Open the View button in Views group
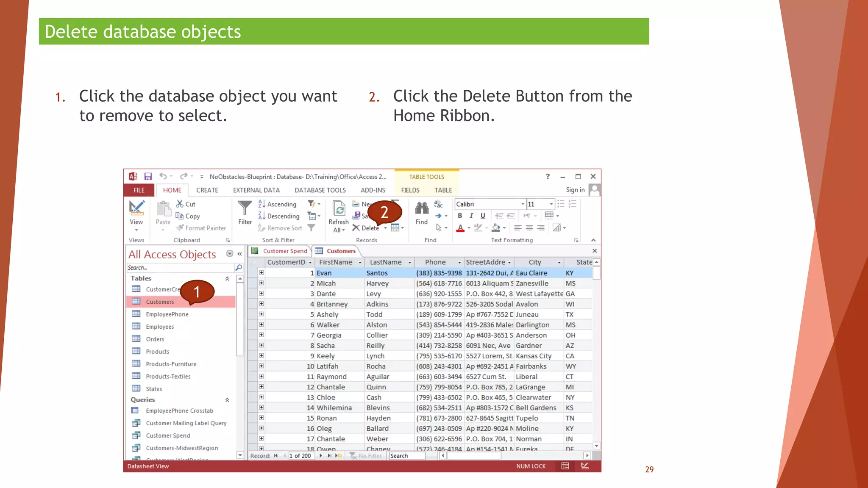868x488 pixels. pos(136,215)
